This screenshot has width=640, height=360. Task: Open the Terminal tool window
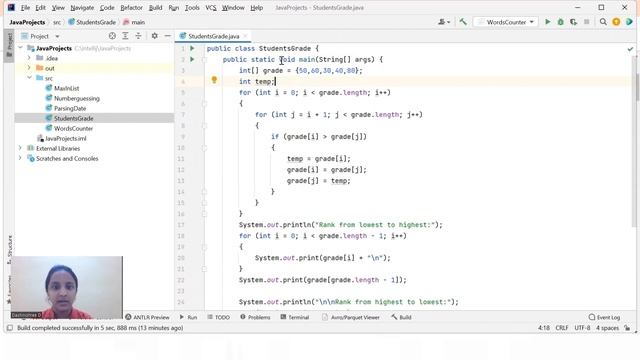click(x=295, y=317)
